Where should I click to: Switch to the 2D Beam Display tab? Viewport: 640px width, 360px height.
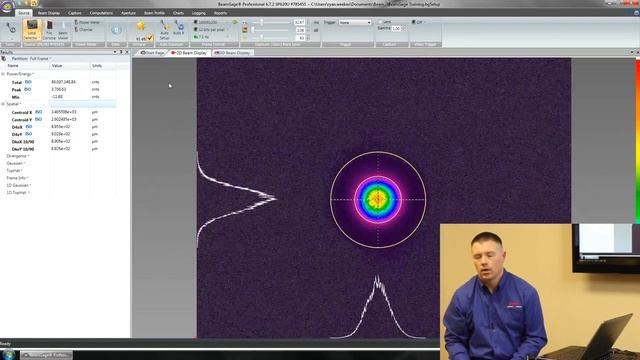coord(189,53)
